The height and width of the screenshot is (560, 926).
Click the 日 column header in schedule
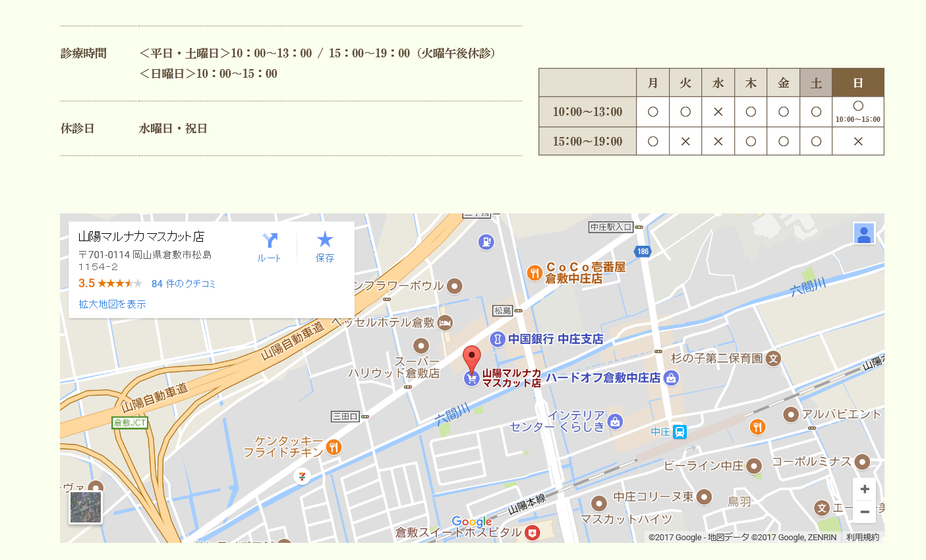858,83
